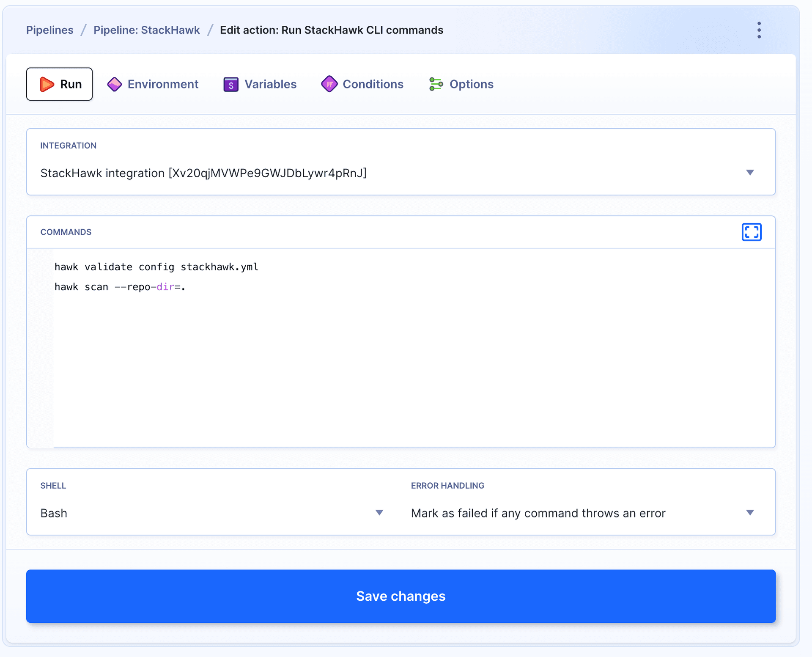This screenshot has height=657, width=812.
Task: Click the COMMANDS section label
Action: click(66, 232)
